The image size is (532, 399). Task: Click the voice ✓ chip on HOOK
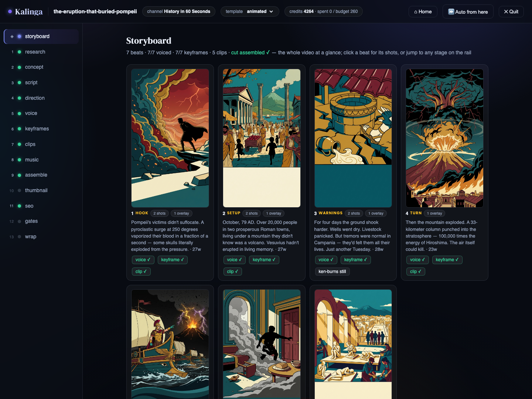(x=143, y=260)
